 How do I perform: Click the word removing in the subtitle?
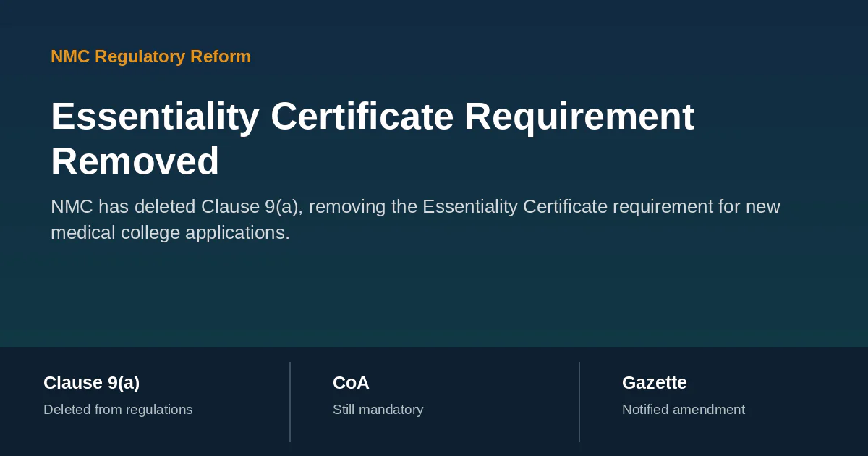[x=350, y=207]
